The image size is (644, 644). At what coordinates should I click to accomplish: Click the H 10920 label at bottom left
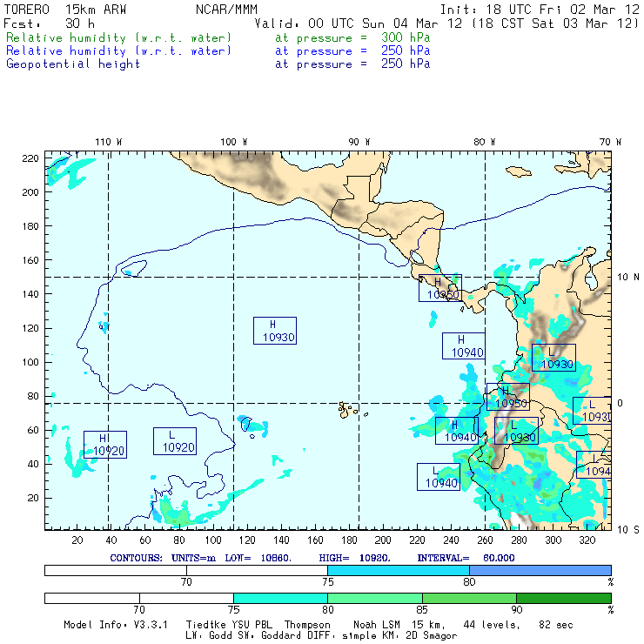pos(105,445)
